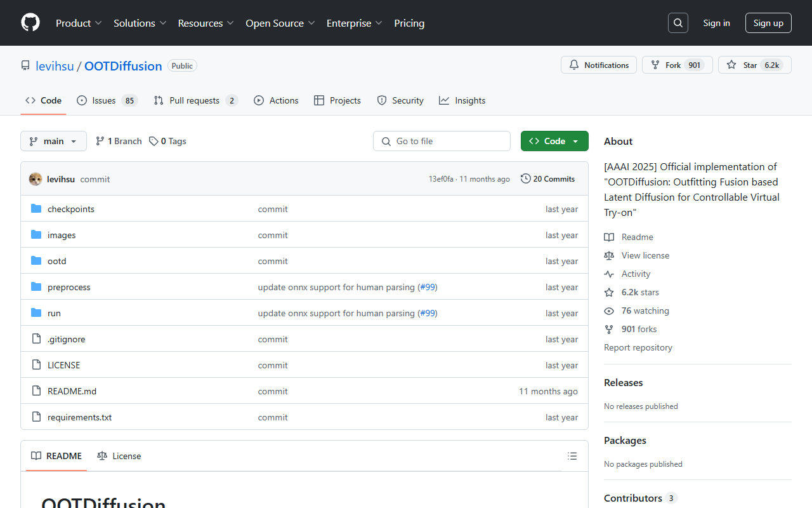Click the eye icon beside 76 watching

609,311
